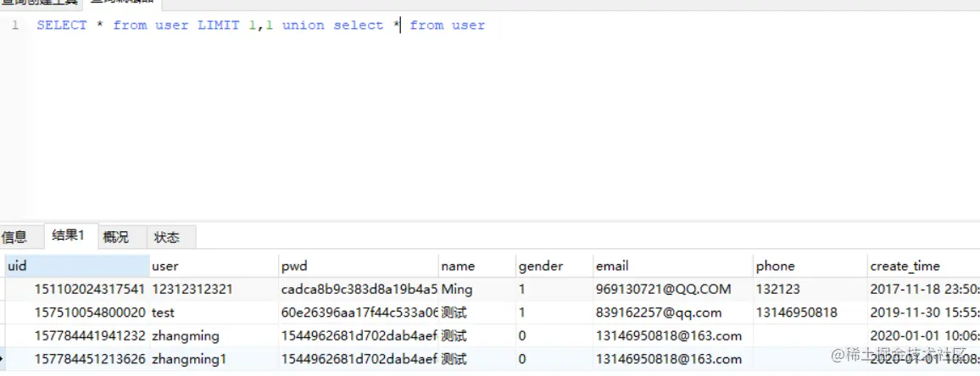Image resolution: width=980 pixels, height=376 pixels.
Task: Click email cell in zhangming1 row
Action: coord(673,359)
